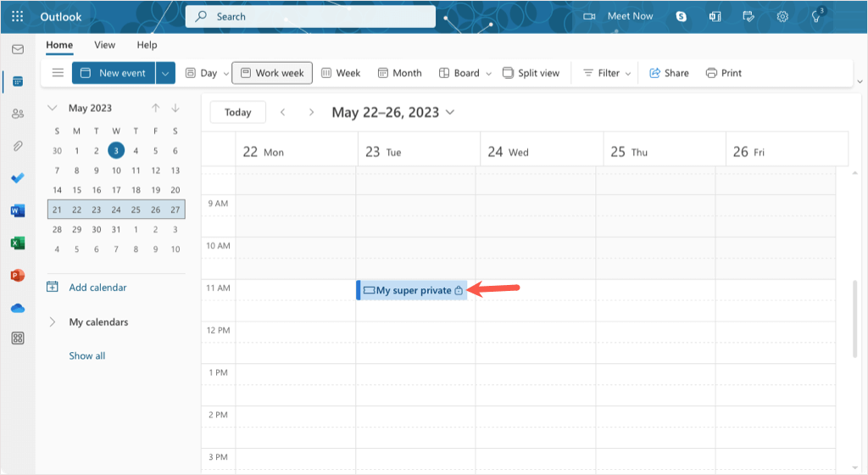Screen dimensions: 868x475
Task: Collapse the May 2023 mini calendar
Action: [52, 108]
